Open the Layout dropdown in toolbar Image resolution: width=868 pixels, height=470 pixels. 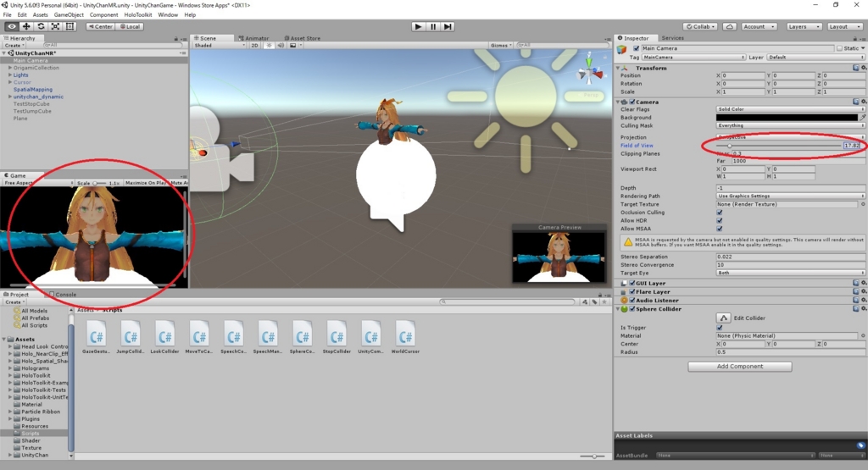(844, 26)
